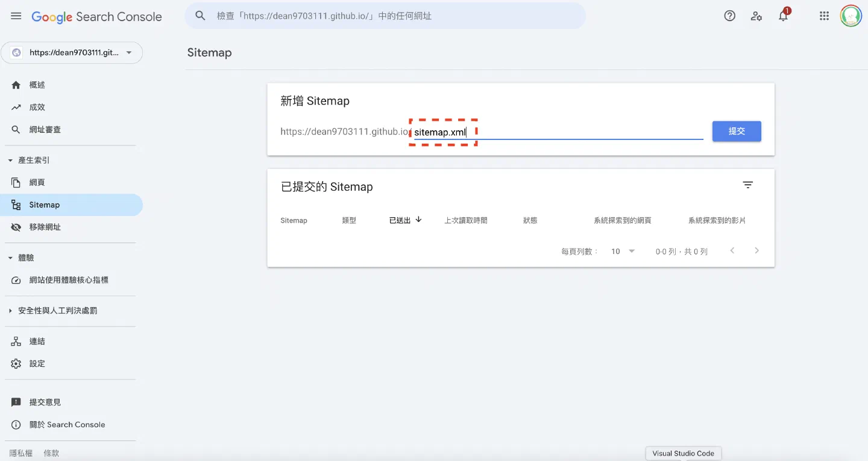This screenshot has height=461, width=868.
Task: Open 移除網址 removals tool
Action: 71,227
